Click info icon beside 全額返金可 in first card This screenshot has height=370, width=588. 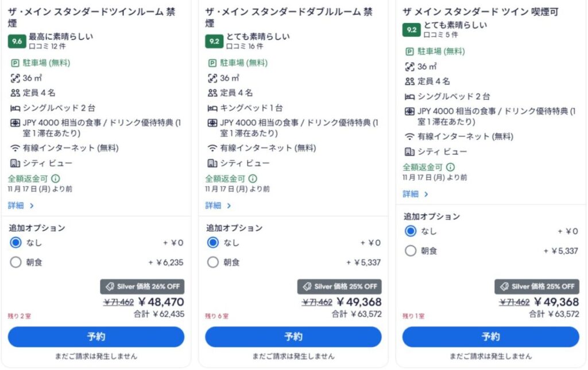tap(56, 178)
